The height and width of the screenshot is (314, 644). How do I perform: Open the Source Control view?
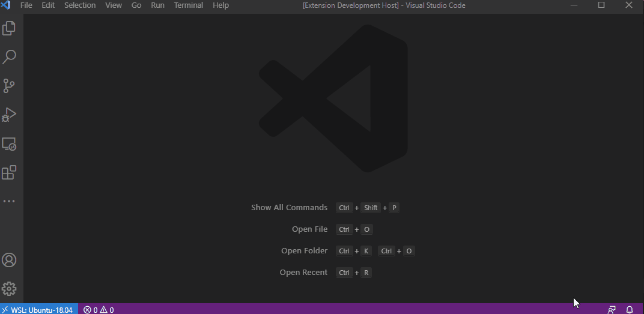tap(9, 86)
